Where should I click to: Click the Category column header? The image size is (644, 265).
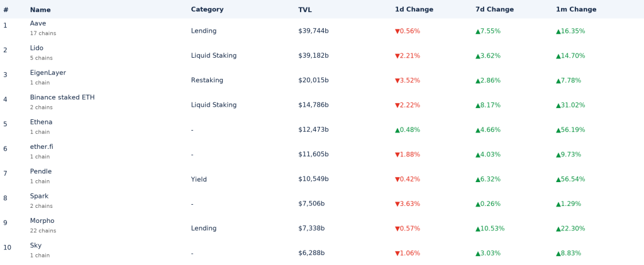pyautogui.click(x=207, y=9)
